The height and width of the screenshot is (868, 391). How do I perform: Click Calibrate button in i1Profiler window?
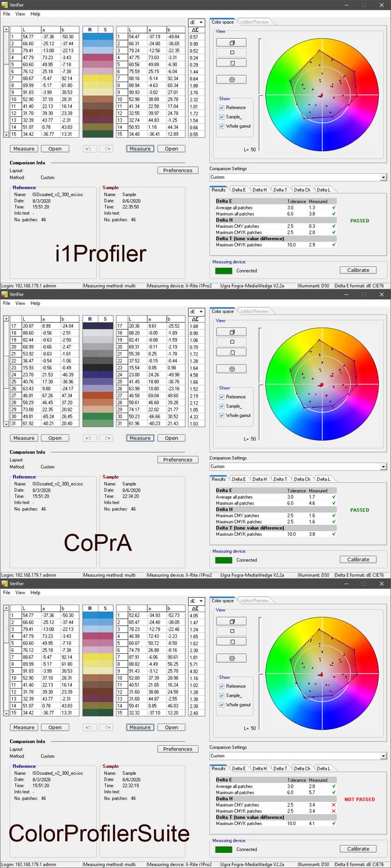click(358, 270)
